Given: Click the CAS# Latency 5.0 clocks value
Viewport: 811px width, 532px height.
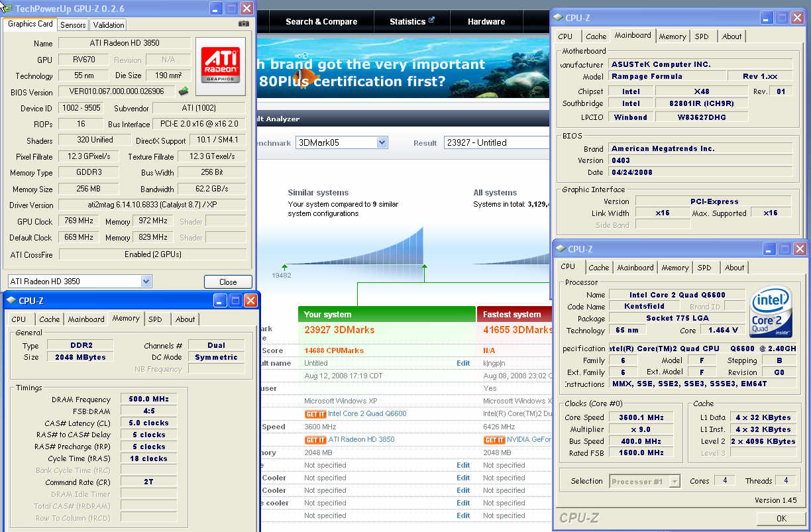Looking at the screenshot, I should tap(148, 423).
